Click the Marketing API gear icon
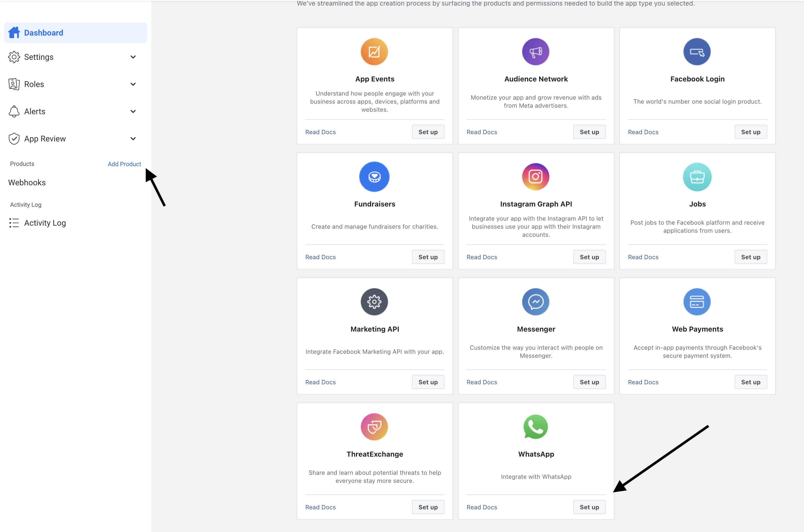 click(x=374, y=302)
